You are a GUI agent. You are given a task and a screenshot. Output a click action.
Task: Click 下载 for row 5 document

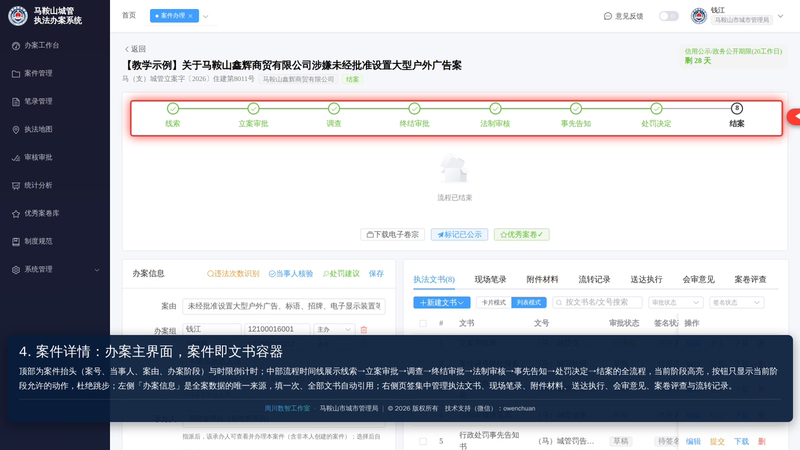point(741,441)
